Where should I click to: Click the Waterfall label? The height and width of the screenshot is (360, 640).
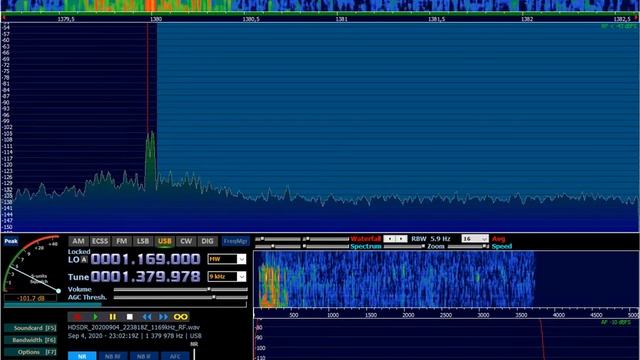(366, 239)
